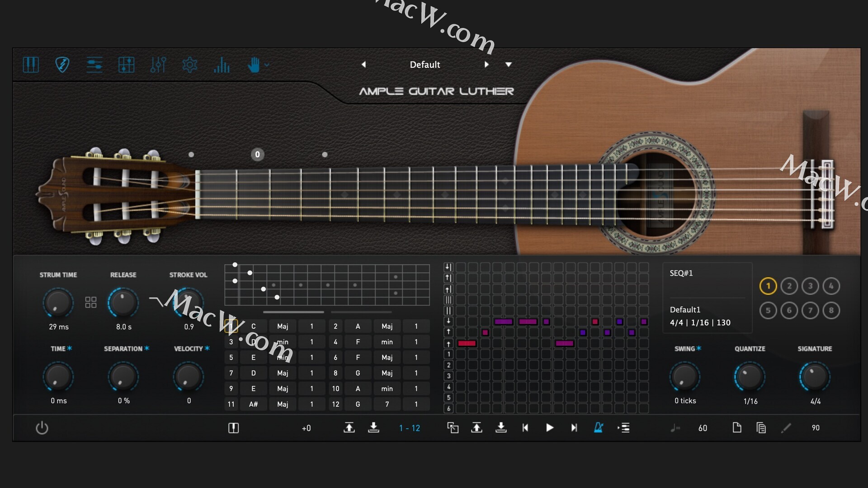Click the plain down-arrow stroke row icon
868x488 pixels.
click(448, 321)
